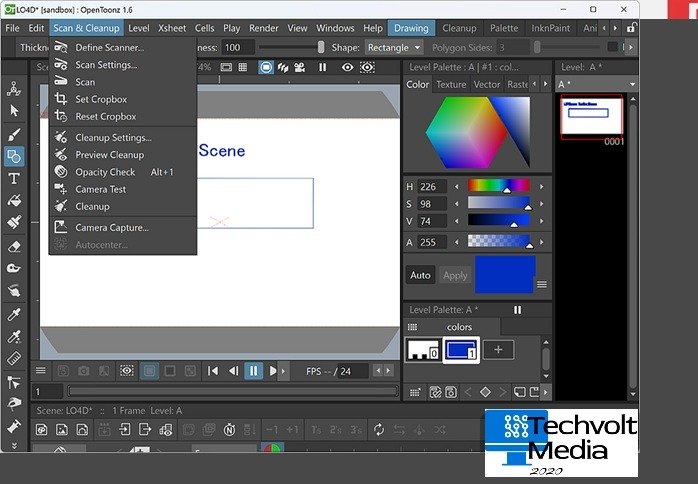Select the Style Picker eyedropper tool
The image size is (698, 484).
[x=14, y=314]
